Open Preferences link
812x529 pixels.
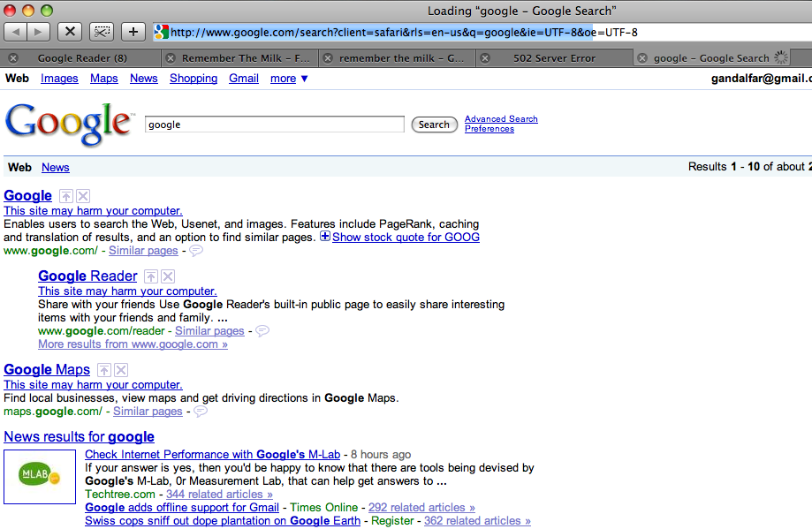point(489,129)
